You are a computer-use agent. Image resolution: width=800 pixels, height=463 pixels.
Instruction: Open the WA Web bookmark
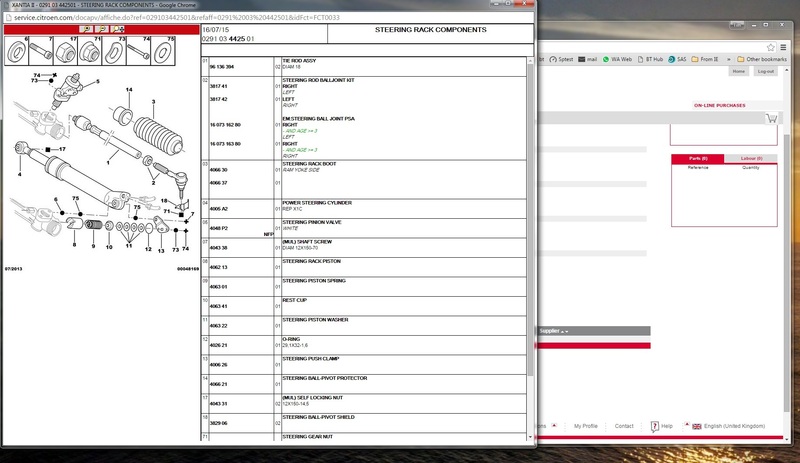[617, 59]
